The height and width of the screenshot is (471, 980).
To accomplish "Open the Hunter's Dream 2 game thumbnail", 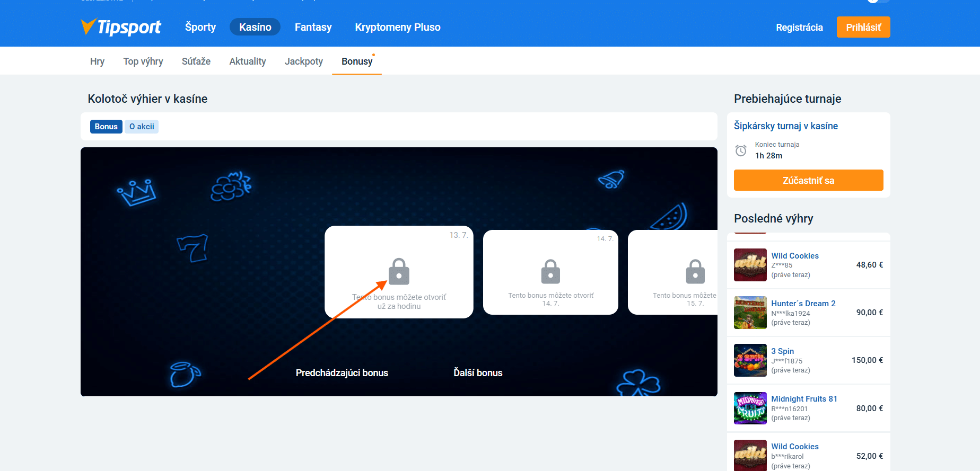I will [750, 313].
